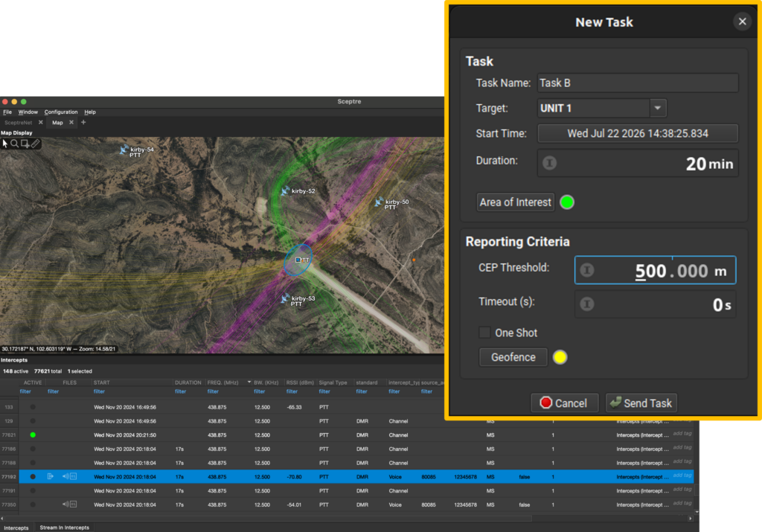Open the Configuration menu

pos(61,112)
